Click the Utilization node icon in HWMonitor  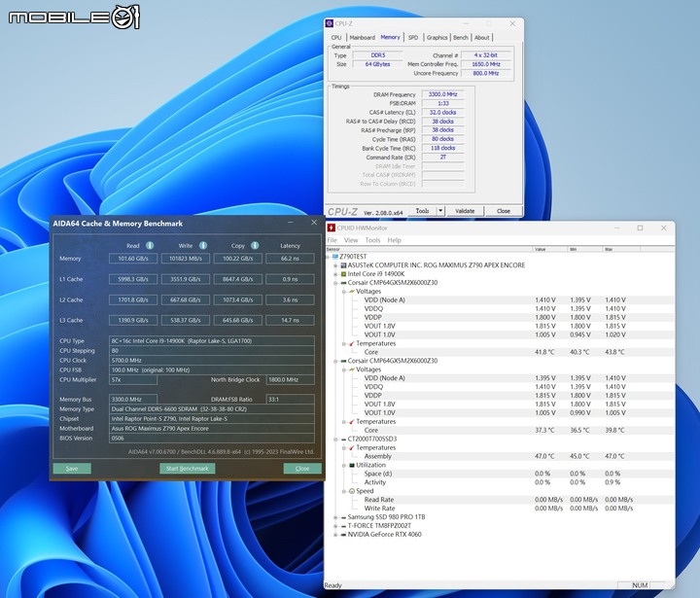point(352,465)
